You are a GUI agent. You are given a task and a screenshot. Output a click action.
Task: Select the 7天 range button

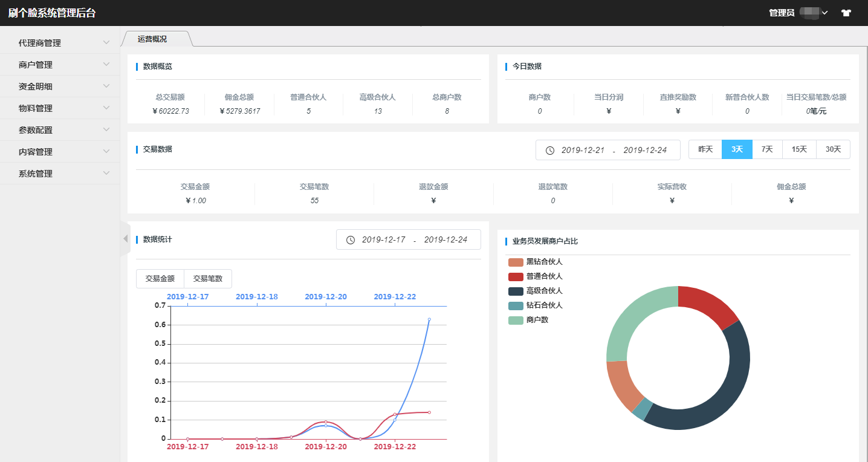pos(767,149)
